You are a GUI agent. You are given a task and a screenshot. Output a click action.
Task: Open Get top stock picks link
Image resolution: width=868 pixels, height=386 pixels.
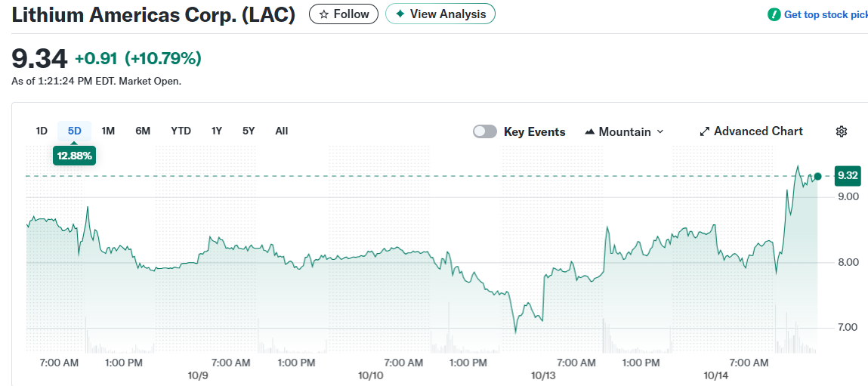point(825,14)
